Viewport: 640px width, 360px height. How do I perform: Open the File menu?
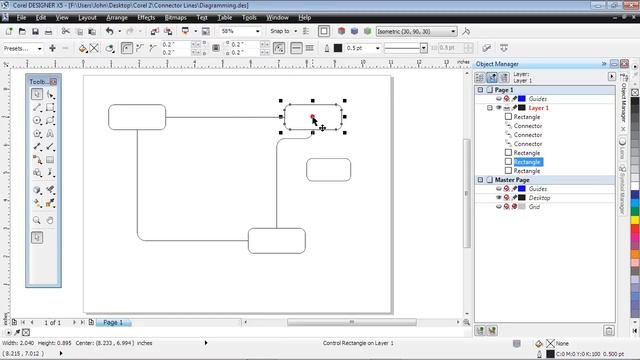[21, 18]
